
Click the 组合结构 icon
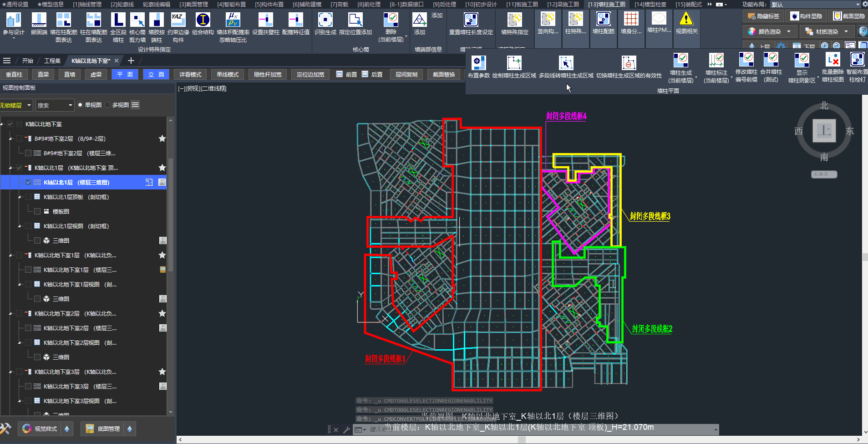coord(203,20)
